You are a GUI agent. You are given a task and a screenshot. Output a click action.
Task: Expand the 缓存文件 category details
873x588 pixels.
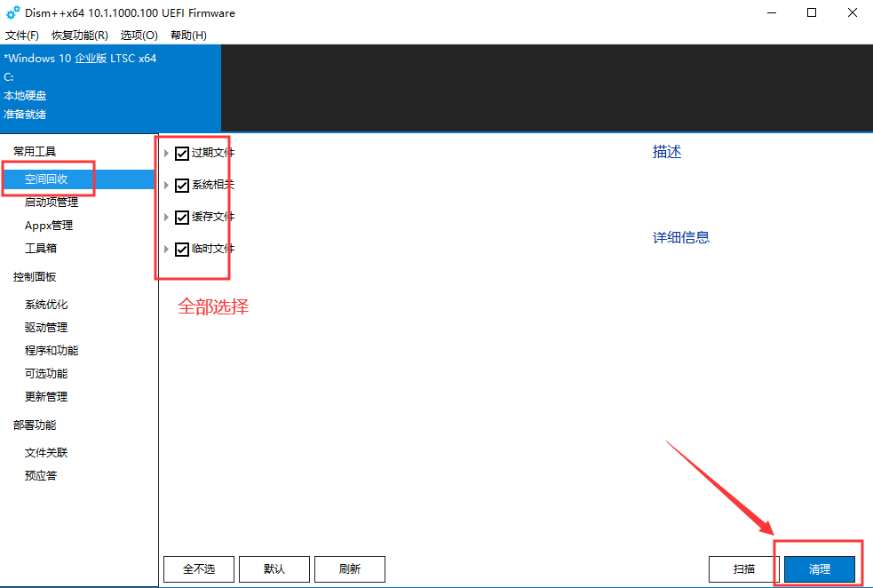pos(167,217)
